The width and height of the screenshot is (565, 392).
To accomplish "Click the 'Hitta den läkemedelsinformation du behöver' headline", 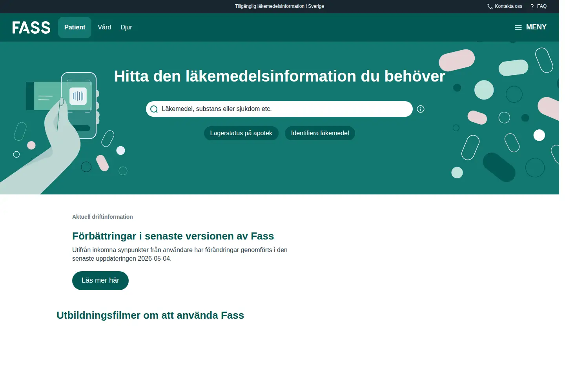I will [280, 76].
